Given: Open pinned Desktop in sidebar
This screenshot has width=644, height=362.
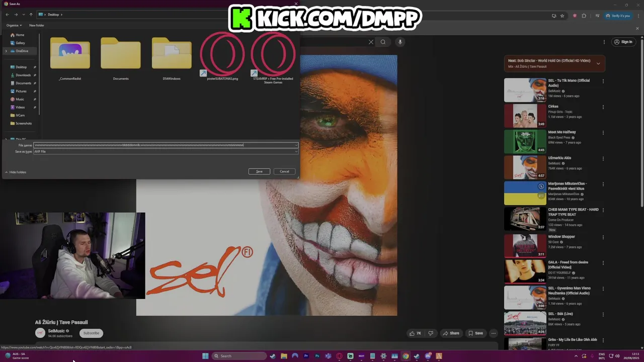Looking at the screenshot, I should (21, 67).
